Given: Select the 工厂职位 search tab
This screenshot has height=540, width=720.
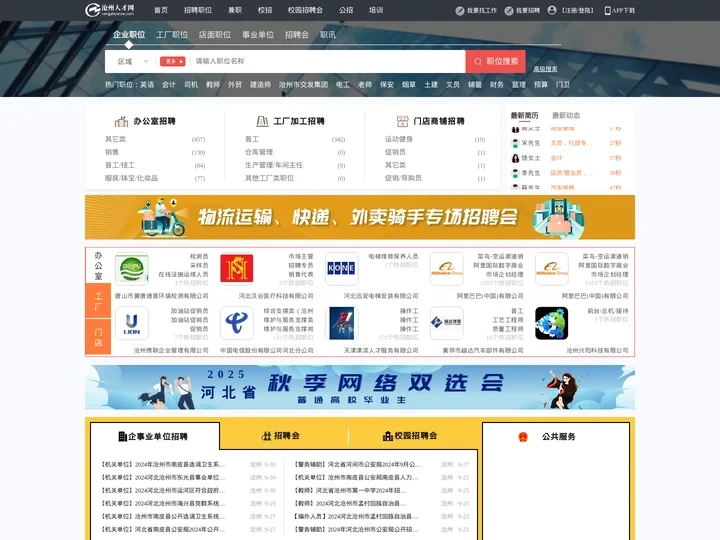Looking at the screenshot, I should pyautogui.click(x=172, y=34).
